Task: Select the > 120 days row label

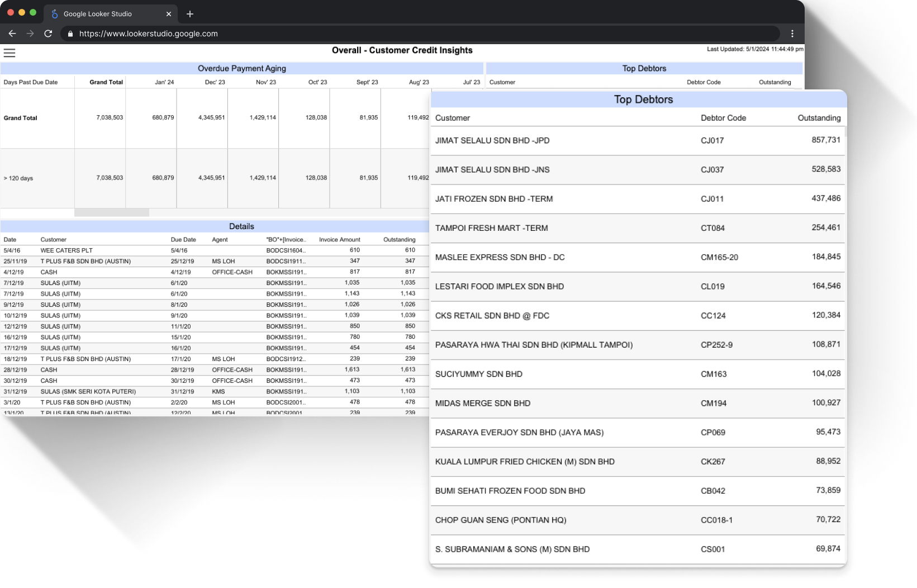Action: (18, 178)
